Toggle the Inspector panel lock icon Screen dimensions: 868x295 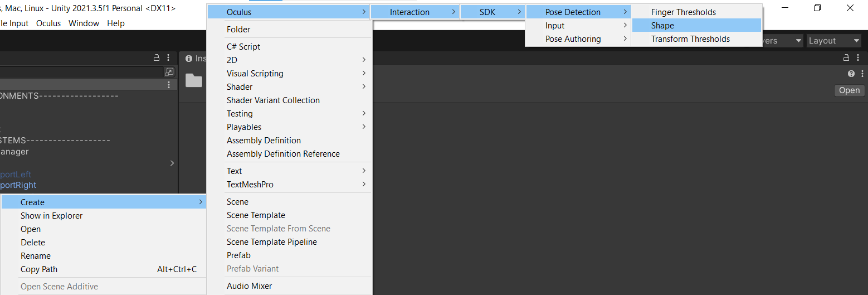846,58
